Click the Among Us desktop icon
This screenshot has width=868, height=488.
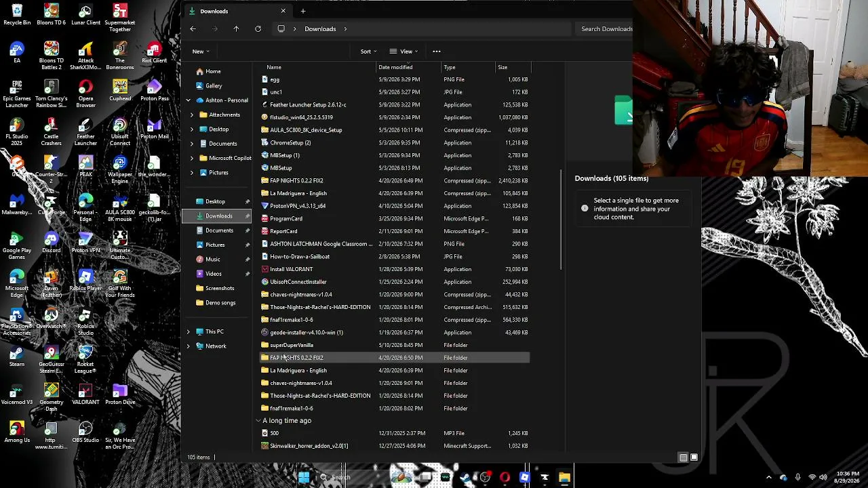coord(17,432)
